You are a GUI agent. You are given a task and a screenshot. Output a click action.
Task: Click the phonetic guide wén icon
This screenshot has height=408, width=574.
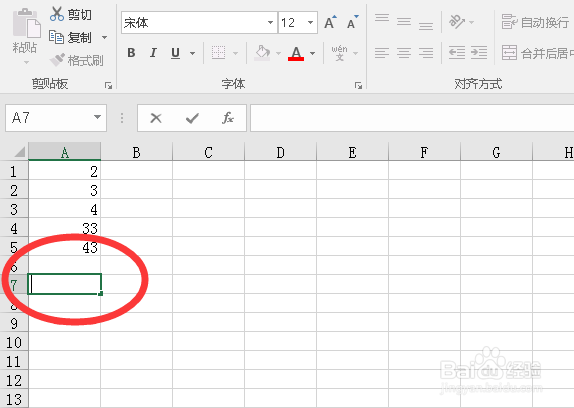coord(339,53)
